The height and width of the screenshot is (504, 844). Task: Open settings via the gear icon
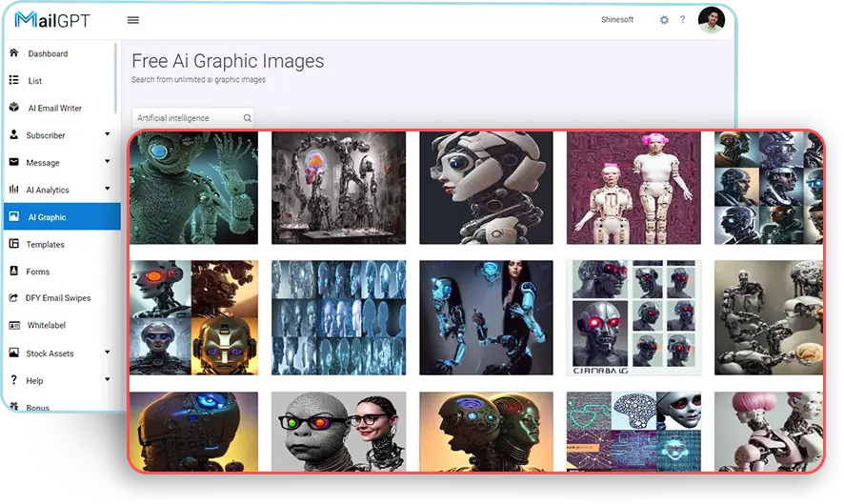click(x=664, y=20)
